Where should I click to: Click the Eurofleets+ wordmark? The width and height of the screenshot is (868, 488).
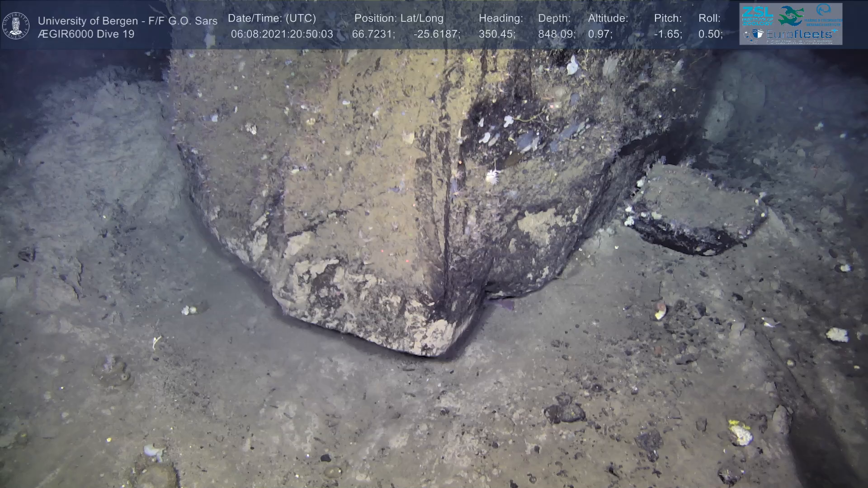801,34
